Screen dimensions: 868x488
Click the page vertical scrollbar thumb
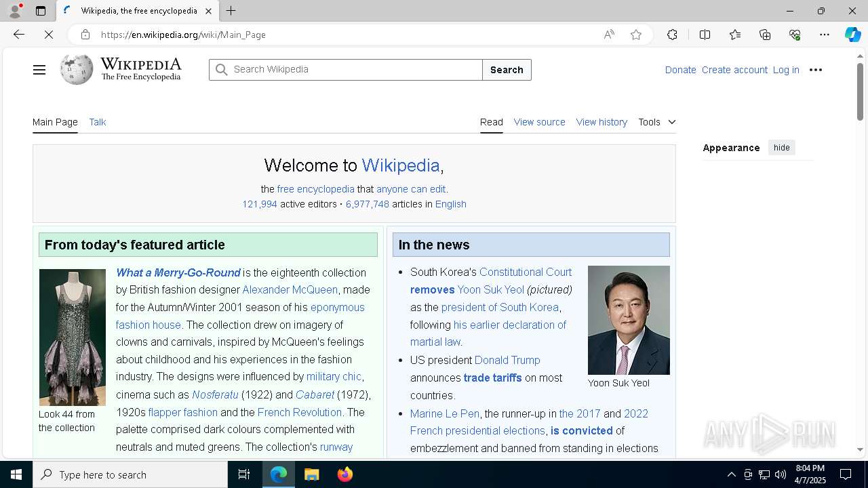pos(860,92)
